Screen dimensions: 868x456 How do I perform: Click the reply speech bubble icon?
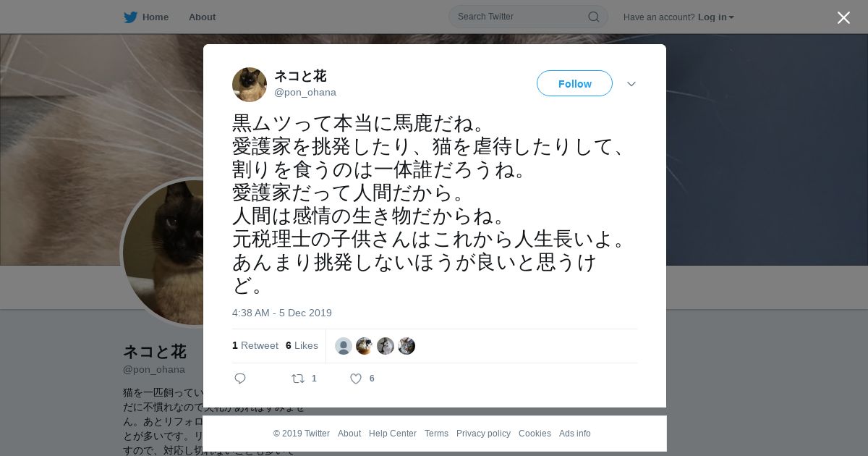(x=240, y=379)
